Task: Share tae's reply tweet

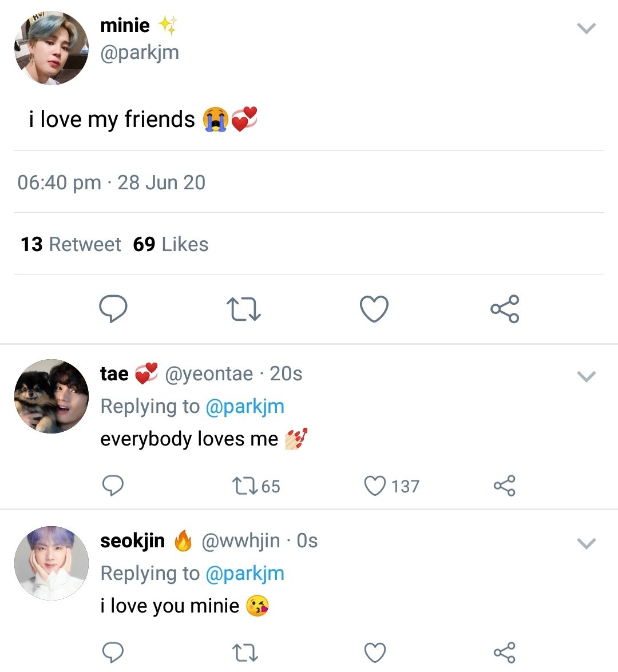Action: (504, 486)
